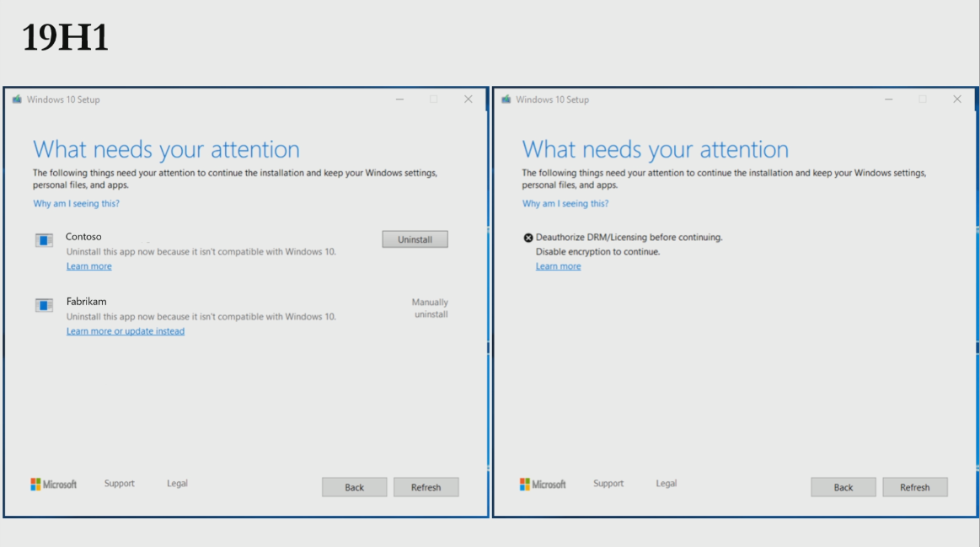The image size is (980, 547).
Task: Minimize the left Windows 10 Setup window
Action: (399, 99)
